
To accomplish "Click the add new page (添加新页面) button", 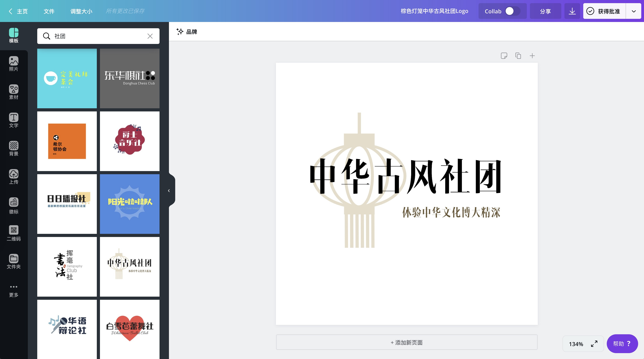I will click(406, 342).
